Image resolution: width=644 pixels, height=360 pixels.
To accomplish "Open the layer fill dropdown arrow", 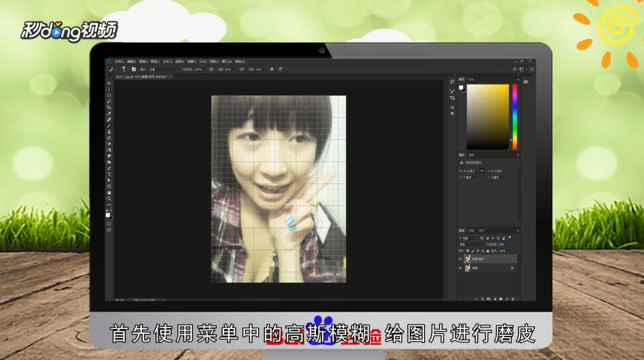I will coord(508,251).
